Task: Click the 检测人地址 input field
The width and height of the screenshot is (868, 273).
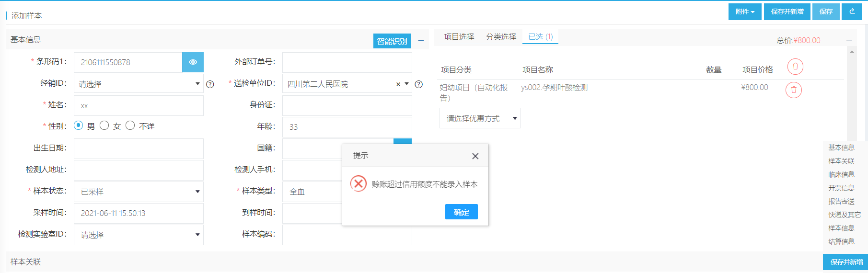Action: point(139,170)
